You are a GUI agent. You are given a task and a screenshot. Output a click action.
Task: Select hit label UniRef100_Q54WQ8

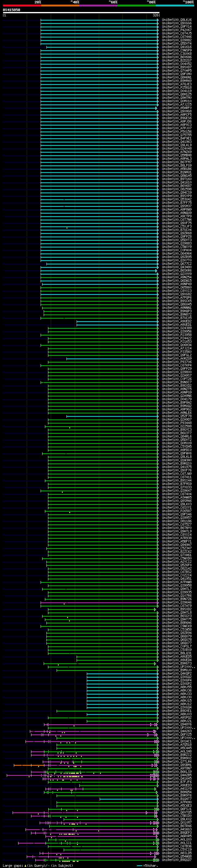point(177,856)
